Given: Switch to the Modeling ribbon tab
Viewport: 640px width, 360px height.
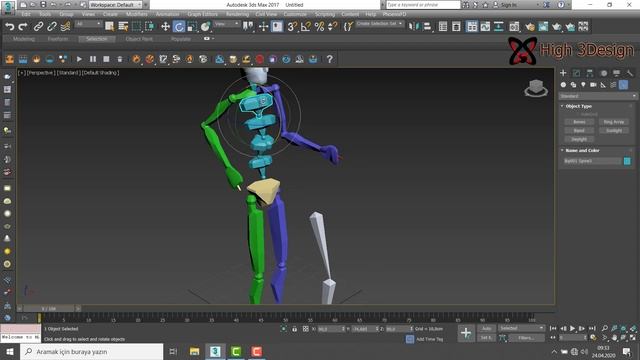Looking at the screenshot, I should [24, 39].
